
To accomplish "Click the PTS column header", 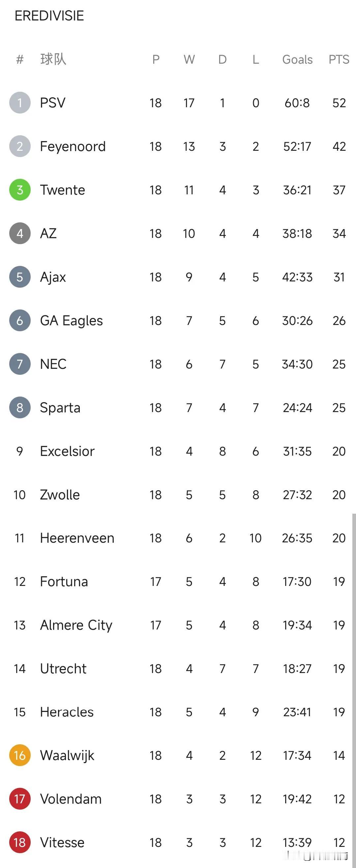I will (x=339, y=59).
